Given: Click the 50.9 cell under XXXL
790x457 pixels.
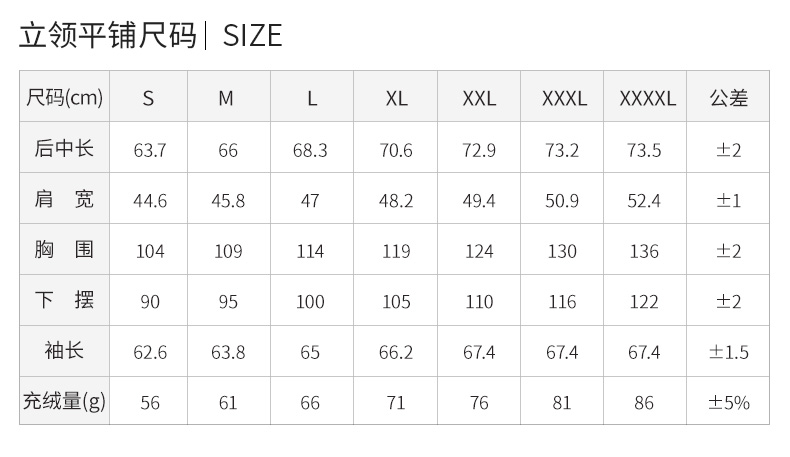Looking at the screenshot, I should tap(562, 201).
